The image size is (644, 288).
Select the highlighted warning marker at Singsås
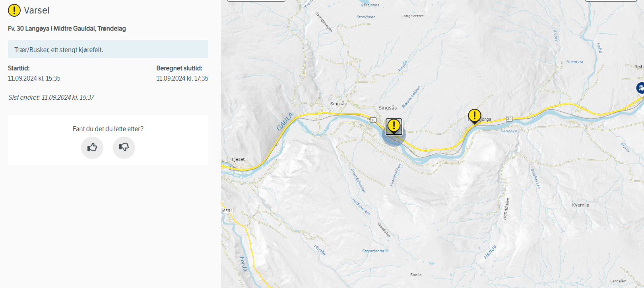point(394,126)
